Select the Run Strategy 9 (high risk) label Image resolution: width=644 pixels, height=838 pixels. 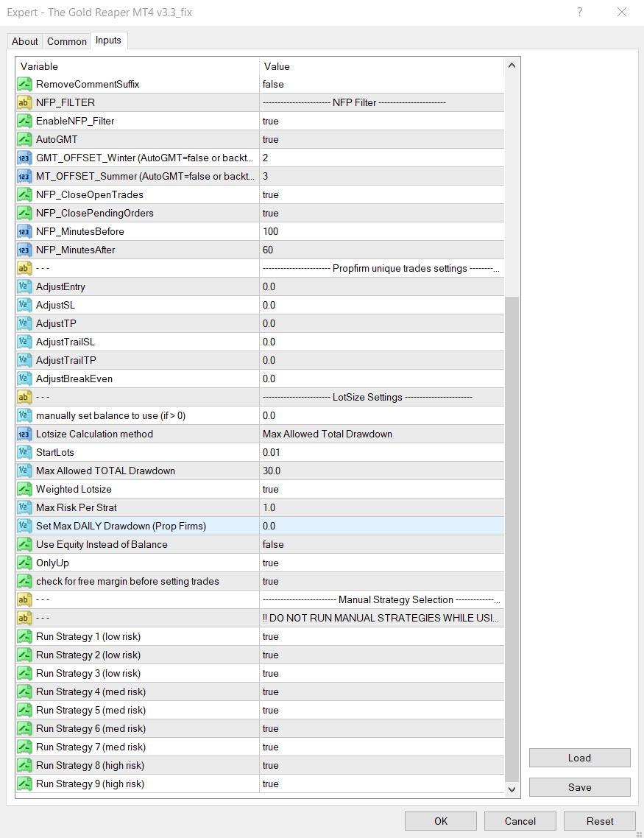click(x=91, y=784)
